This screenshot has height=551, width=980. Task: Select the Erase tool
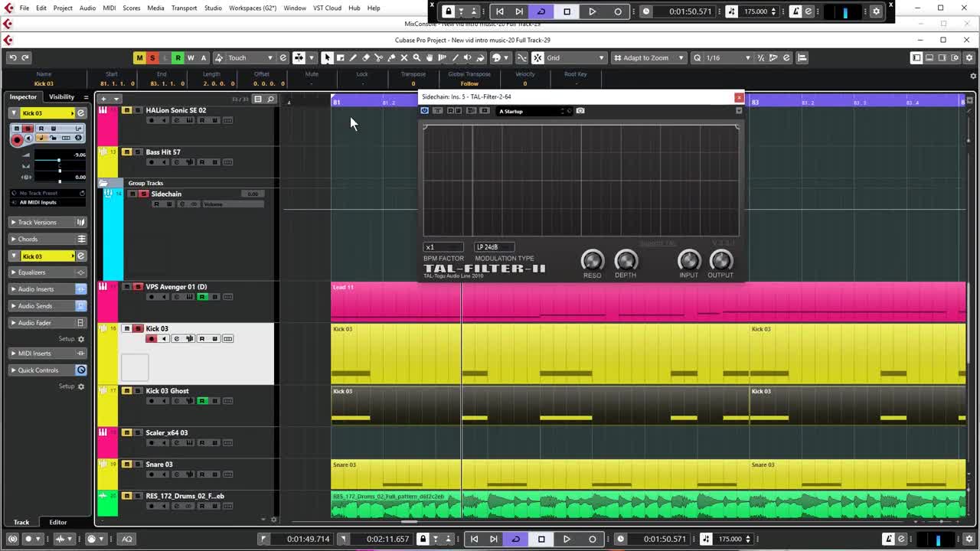(x=366, y=57)
